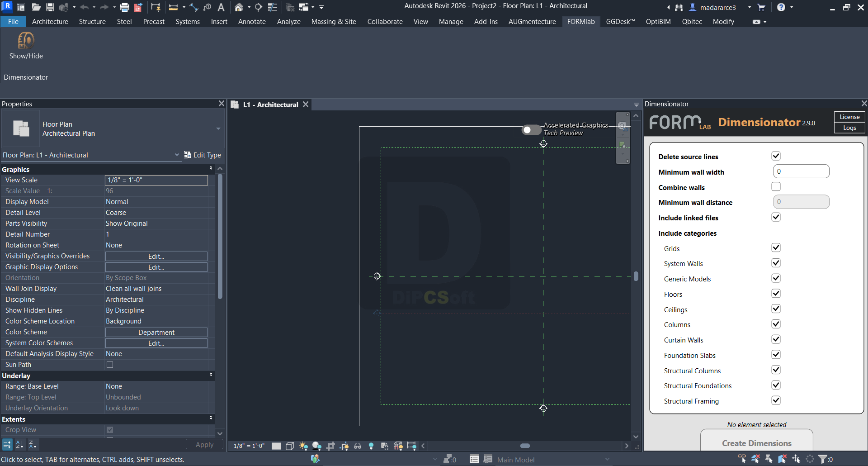Click Crop View icon in view control bar
The height and width of the screenshot is (466, 868).
pyautogui.click(x=330, y=446)
